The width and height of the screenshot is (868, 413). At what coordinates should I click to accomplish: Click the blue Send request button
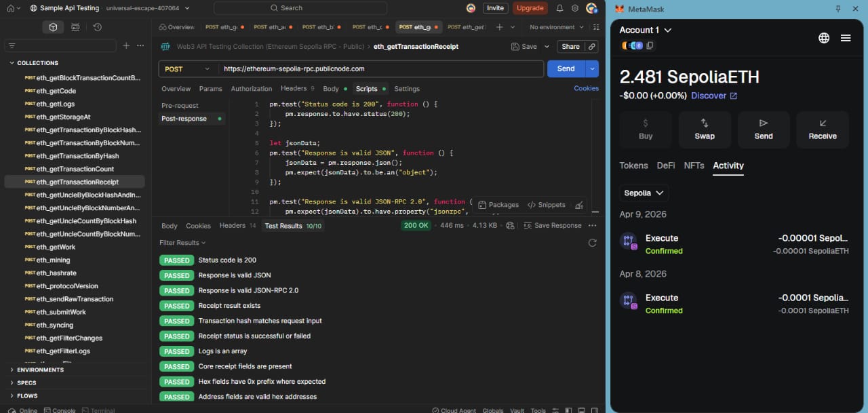click(566, 68)
